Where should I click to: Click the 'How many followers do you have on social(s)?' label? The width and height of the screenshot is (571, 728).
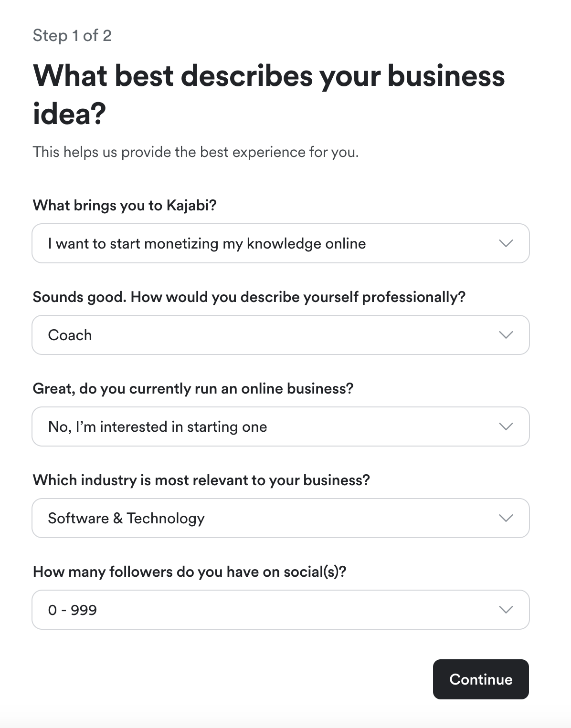pyautogui.click(x=191, y=572)
